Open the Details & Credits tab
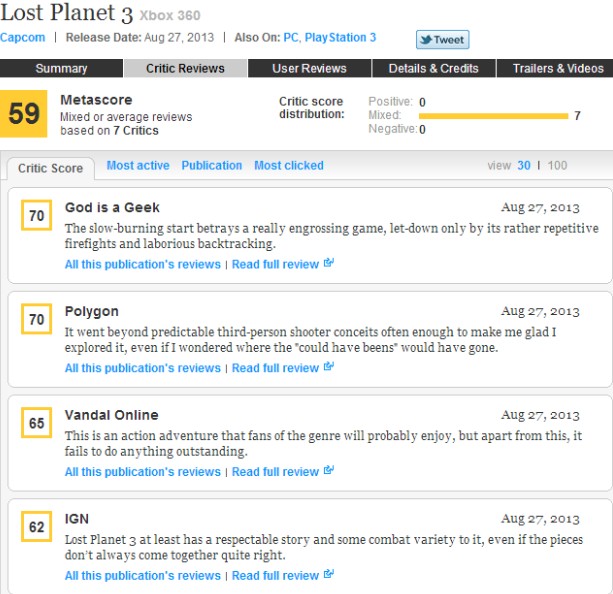The width and height of the screenshot is (613, 594). tap(434, 68)
